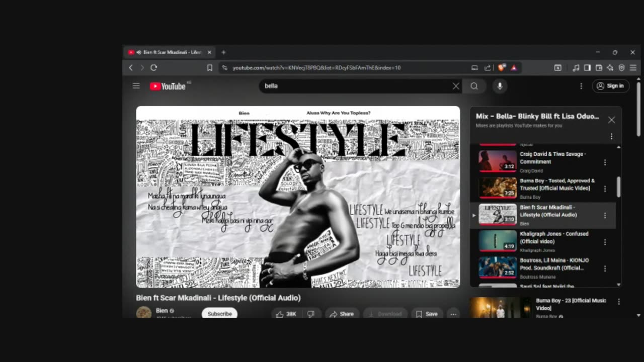Click the site settings icon in address bar

click(x=225, y=68)
